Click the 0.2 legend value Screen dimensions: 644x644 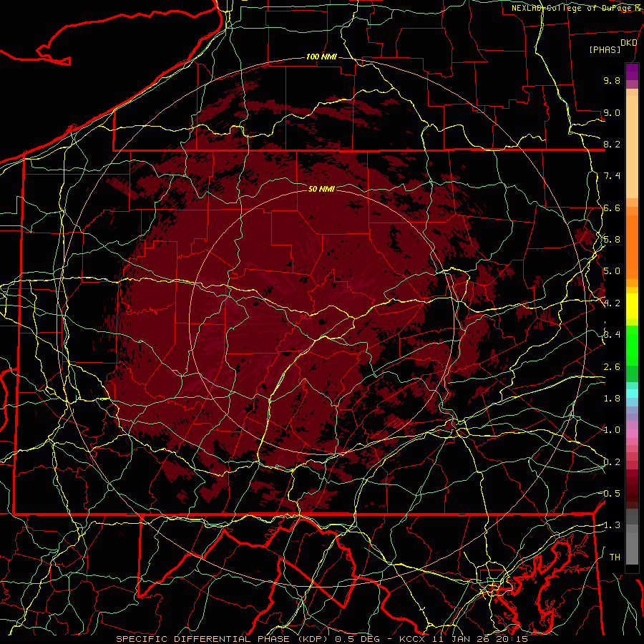(x=612, y=462)
